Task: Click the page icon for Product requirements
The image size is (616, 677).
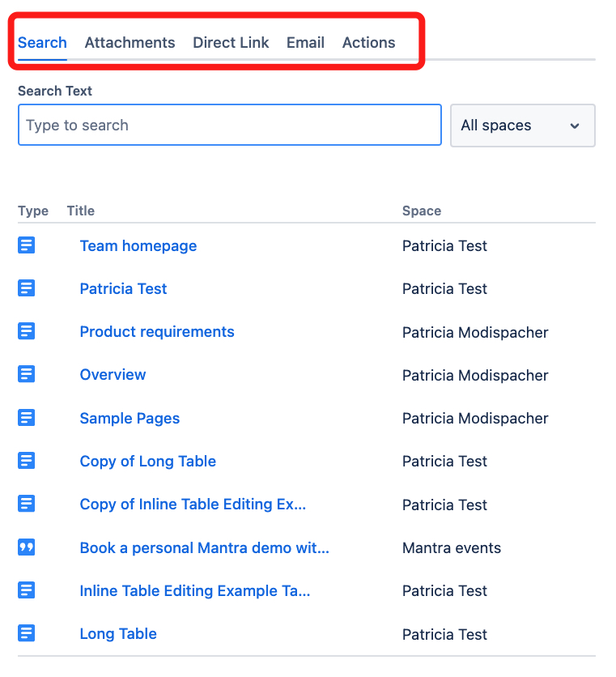Action: [x=26, y=331]
